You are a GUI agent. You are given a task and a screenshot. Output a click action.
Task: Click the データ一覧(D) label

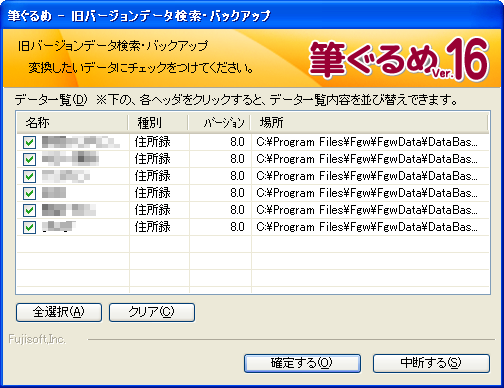pos(51,100)
